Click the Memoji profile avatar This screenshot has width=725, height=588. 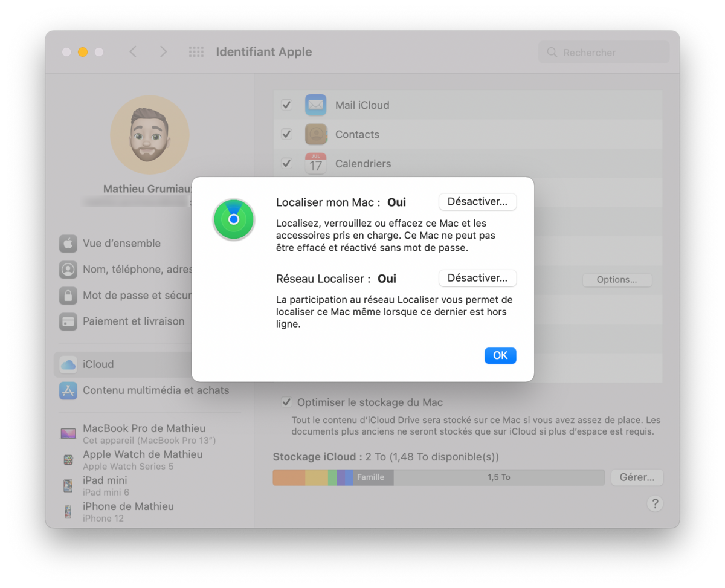150,135
